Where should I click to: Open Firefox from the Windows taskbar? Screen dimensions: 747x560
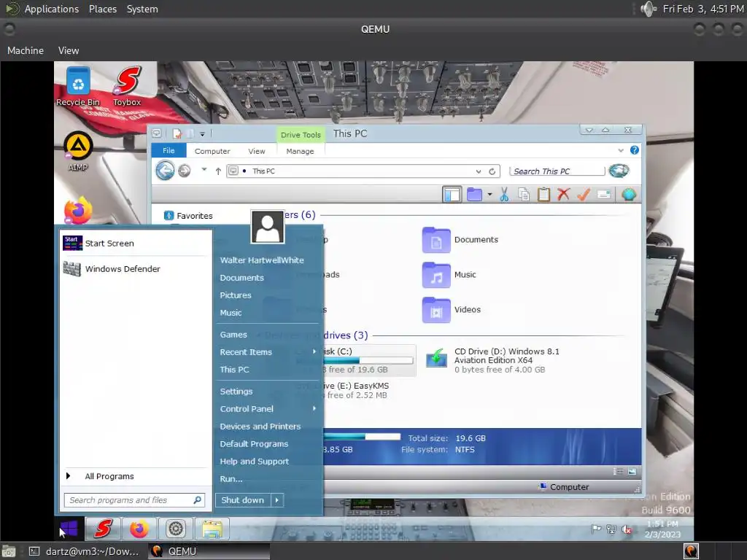[139, 529]
